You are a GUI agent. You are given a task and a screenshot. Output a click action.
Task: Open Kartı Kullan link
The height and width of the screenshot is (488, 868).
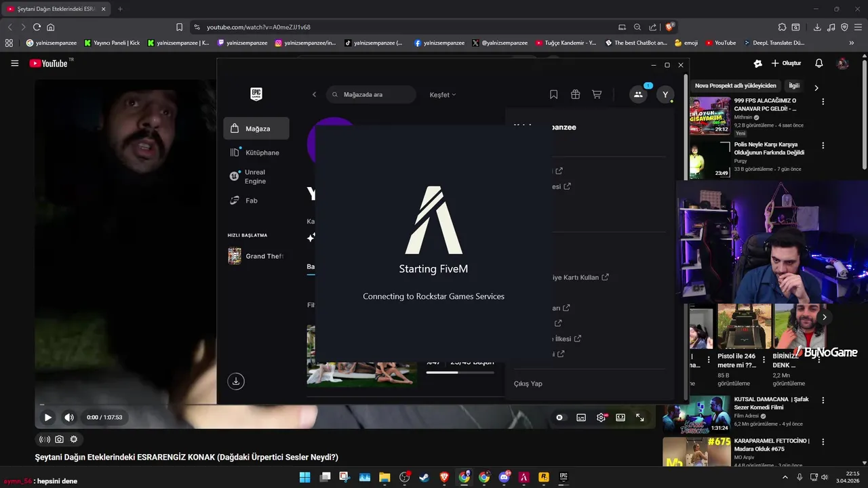[582, 277]
